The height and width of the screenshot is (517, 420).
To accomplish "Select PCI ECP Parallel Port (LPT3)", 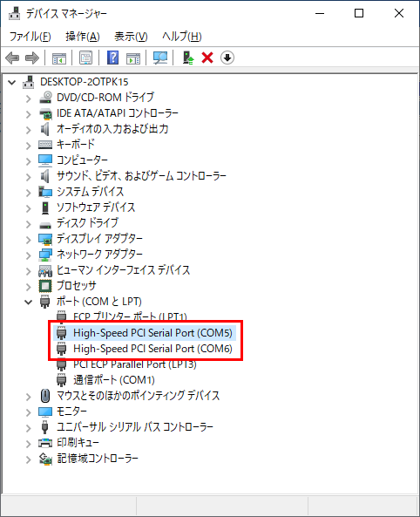I will tap(135, 364).
